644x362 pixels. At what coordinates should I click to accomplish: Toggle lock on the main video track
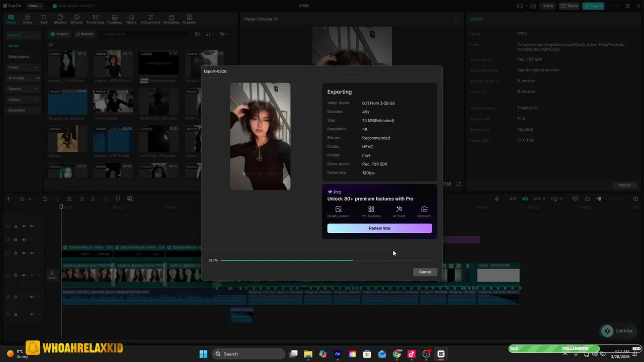[16, 276]
